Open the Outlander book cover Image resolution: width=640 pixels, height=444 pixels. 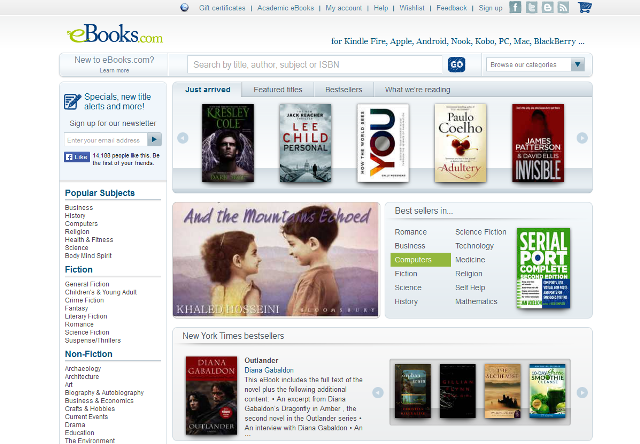point(211,395)
